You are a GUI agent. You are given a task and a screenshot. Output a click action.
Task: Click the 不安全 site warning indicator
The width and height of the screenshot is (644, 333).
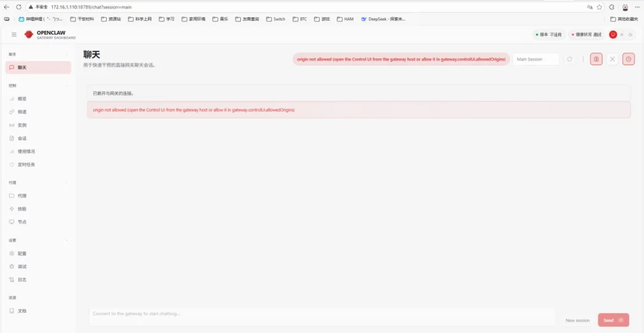[38, 7]
